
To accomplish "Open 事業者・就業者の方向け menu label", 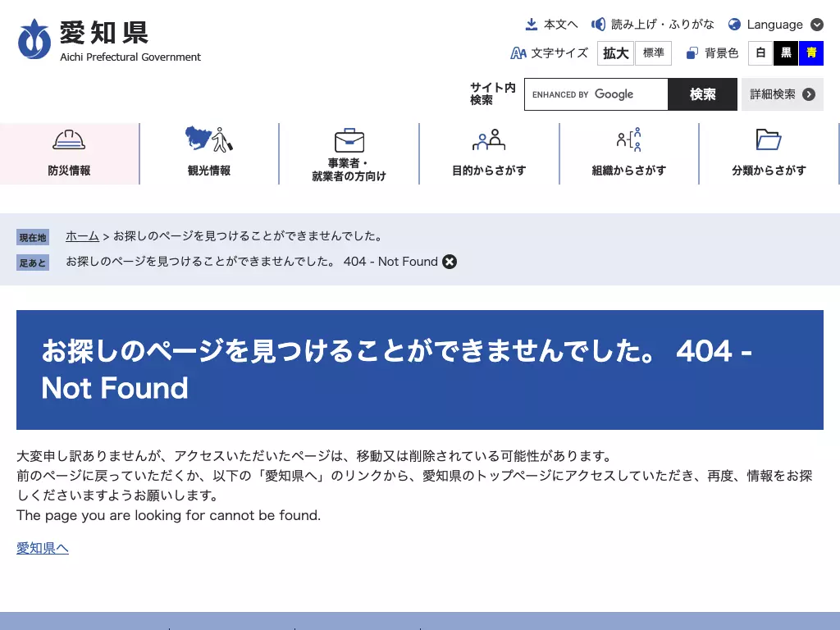I will pyautogui.click(x=349, y=169).
